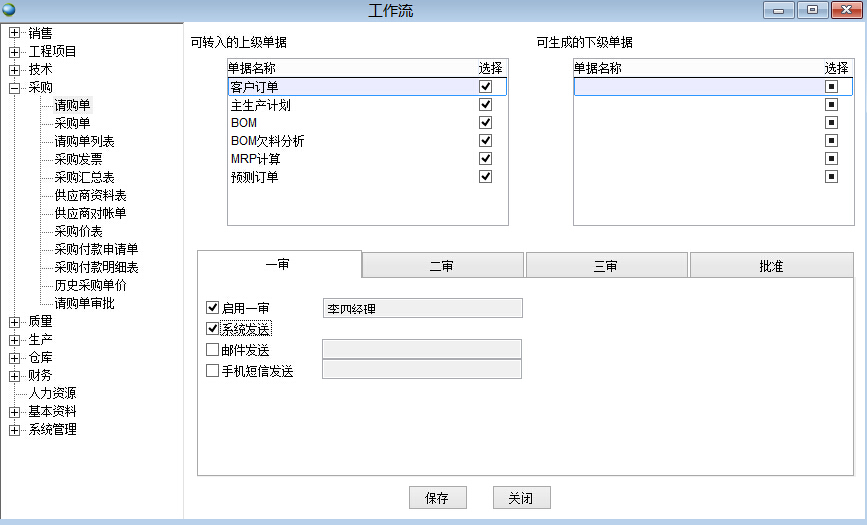
Task: Open 供应商资料表 from the tree
Action: pyautogui.click(x=90, y=195)
